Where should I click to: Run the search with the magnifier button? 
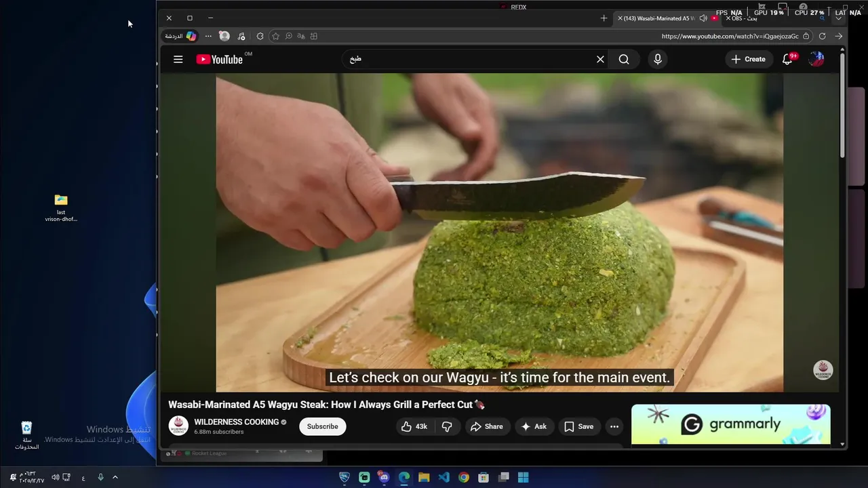(624, 60)
